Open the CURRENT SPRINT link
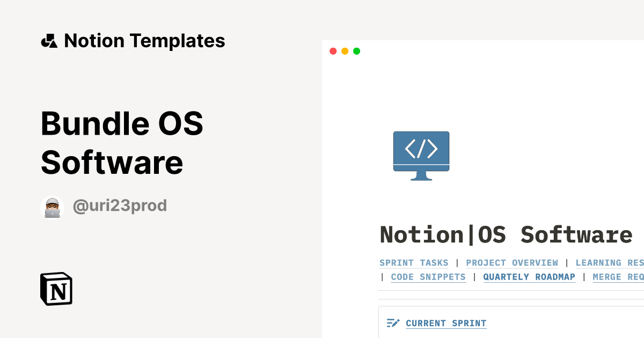This screenshot has width=644, height=338. point(446,323)
